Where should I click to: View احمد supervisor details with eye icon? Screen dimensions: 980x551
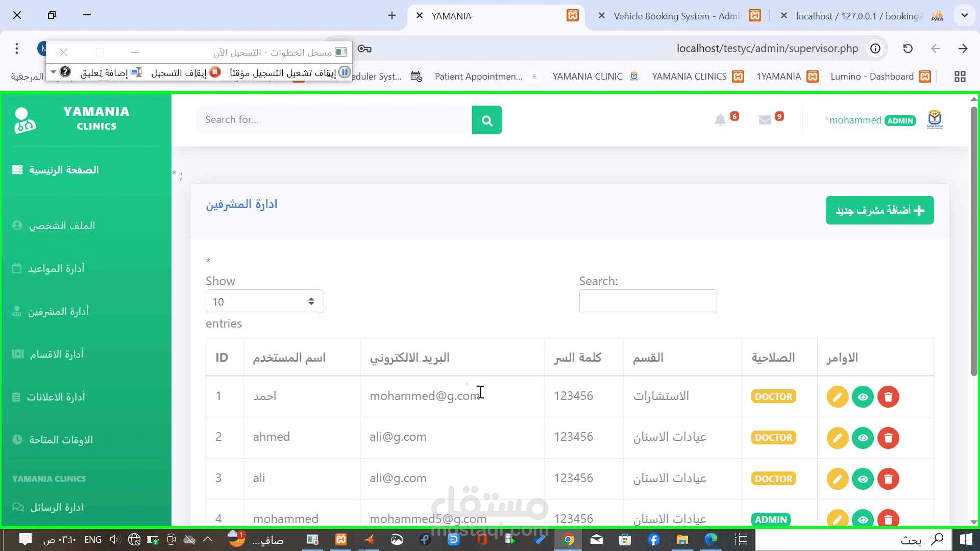click(863, 397)
